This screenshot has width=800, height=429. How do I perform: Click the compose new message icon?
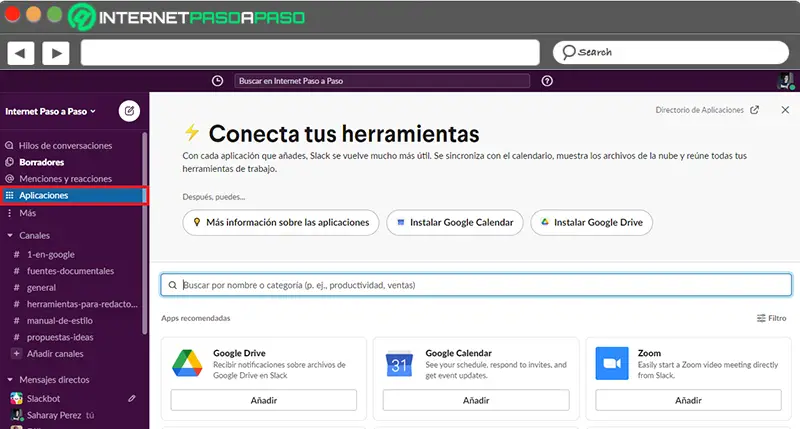pos(130,111)
